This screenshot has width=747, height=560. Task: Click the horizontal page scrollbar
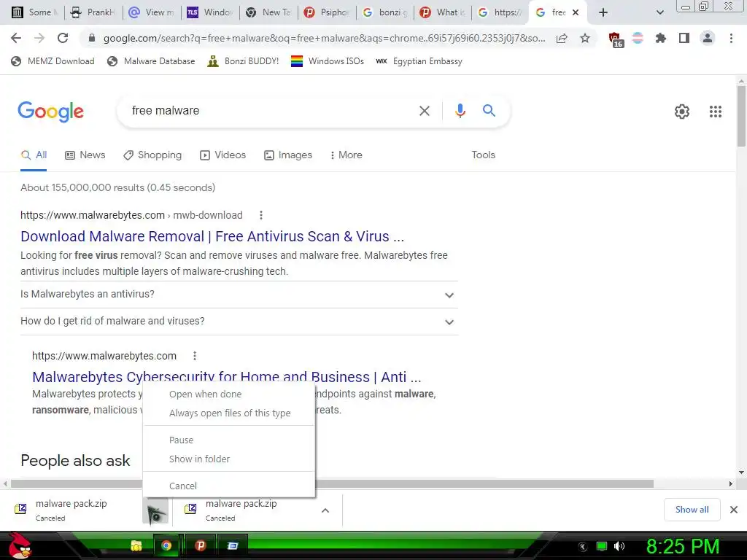click(x=332, y=484)
